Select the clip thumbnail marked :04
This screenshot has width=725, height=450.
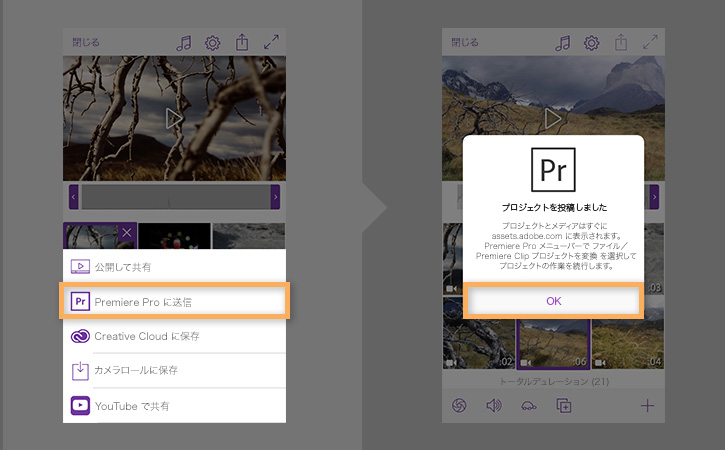pos(628,333)
